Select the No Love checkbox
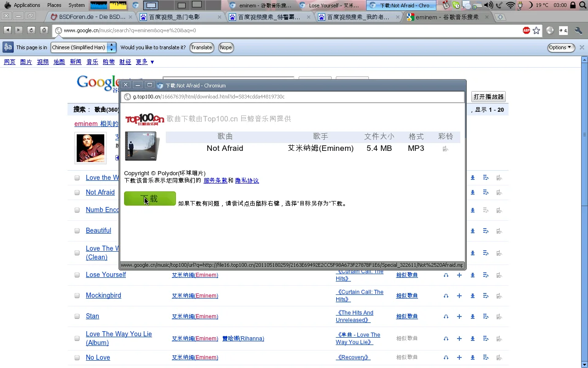This screenshot has width=588, height=368. pos(77,358)
